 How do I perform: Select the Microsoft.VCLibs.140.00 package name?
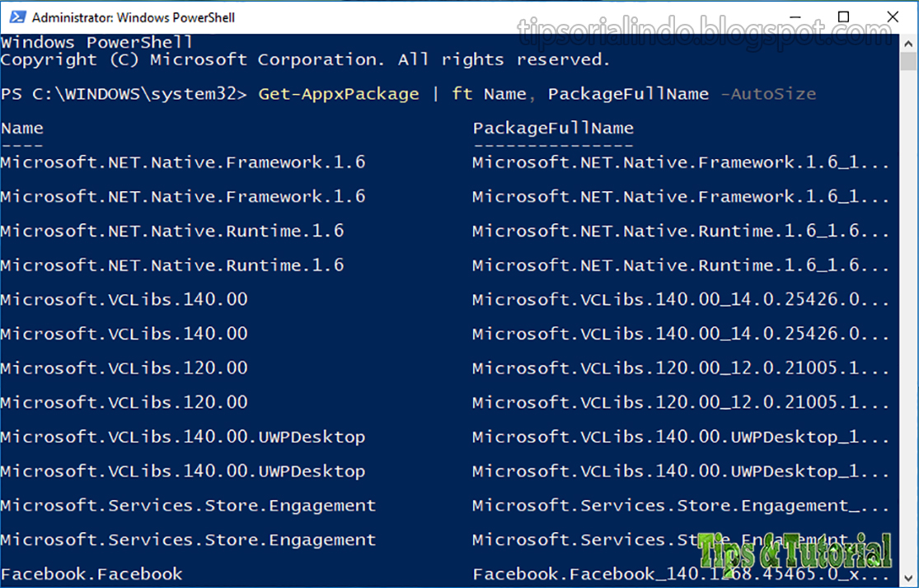click(x=124, y=299)
